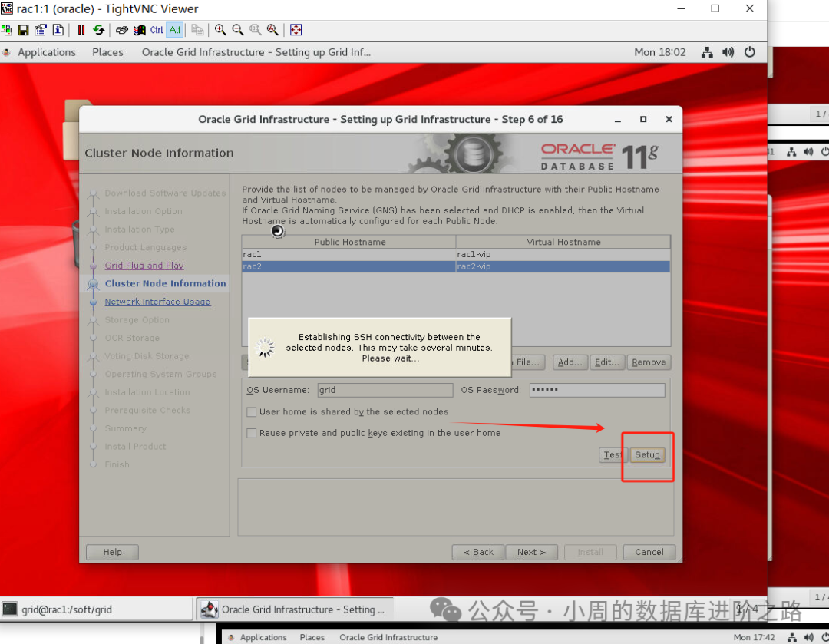Minimize the Oracle Grid Infrastructure installer dialog
The height and width of the screenshot is (644, 829).
click(617, 120)
